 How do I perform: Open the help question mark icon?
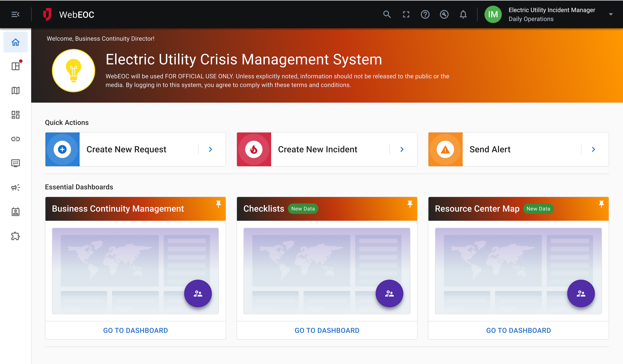pos(425,14)
